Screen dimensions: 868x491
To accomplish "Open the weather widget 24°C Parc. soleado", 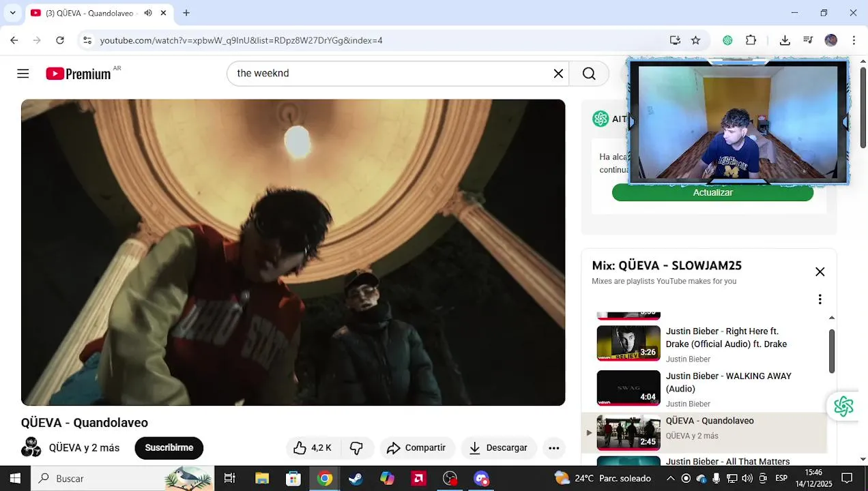I will click(x=603, y=479).
